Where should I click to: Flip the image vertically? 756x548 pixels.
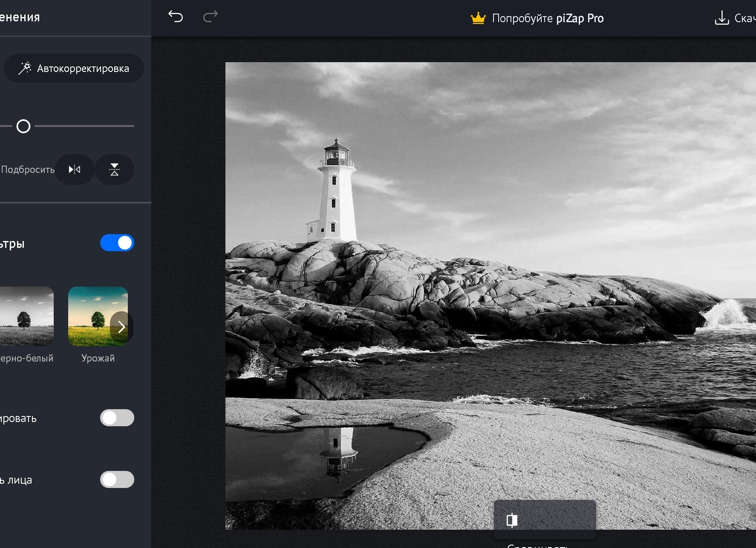click(114, 169)
